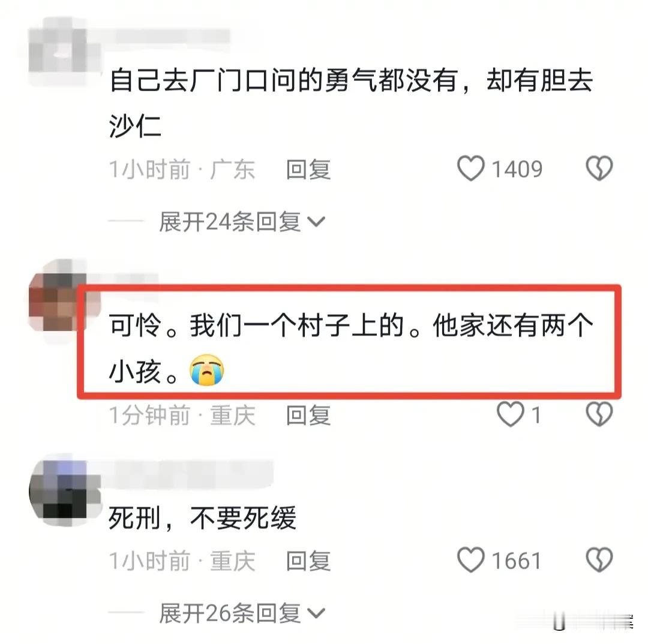Like the comment with 1409 likes
The height and width of the screenshot is (644, 648).
click(x=471, y=168)
